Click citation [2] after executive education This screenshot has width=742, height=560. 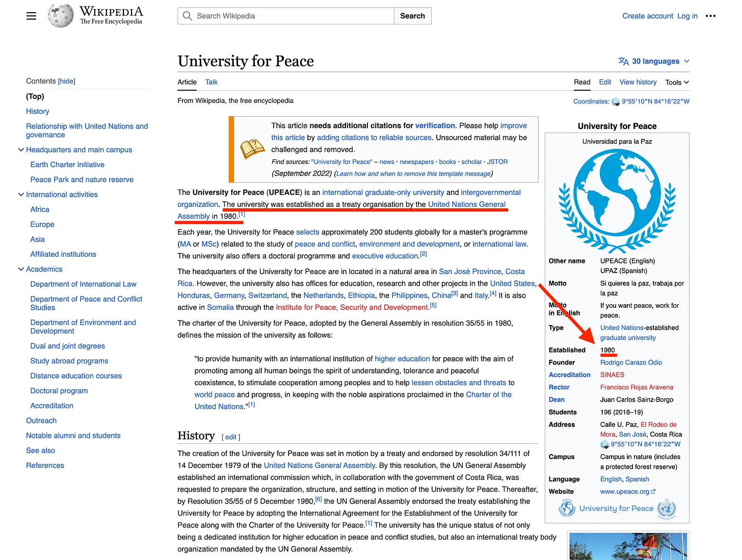click(x=423, y=254)
